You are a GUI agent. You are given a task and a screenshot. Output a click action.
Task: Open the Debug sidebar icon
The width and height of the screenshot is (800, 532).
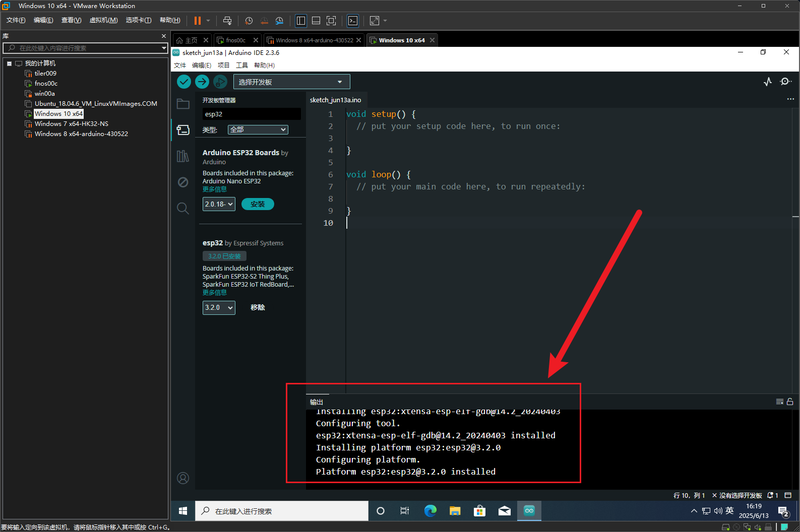pyautogui.click(x=183, y=182)
